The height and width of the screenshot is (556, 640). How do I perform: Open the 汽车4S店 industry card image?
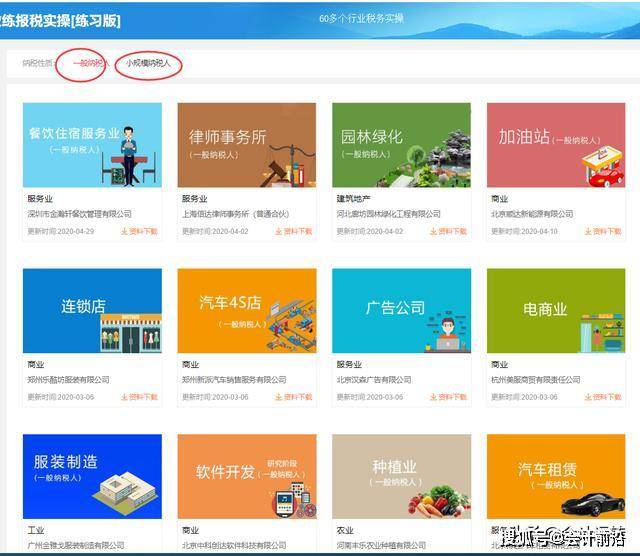247,311
